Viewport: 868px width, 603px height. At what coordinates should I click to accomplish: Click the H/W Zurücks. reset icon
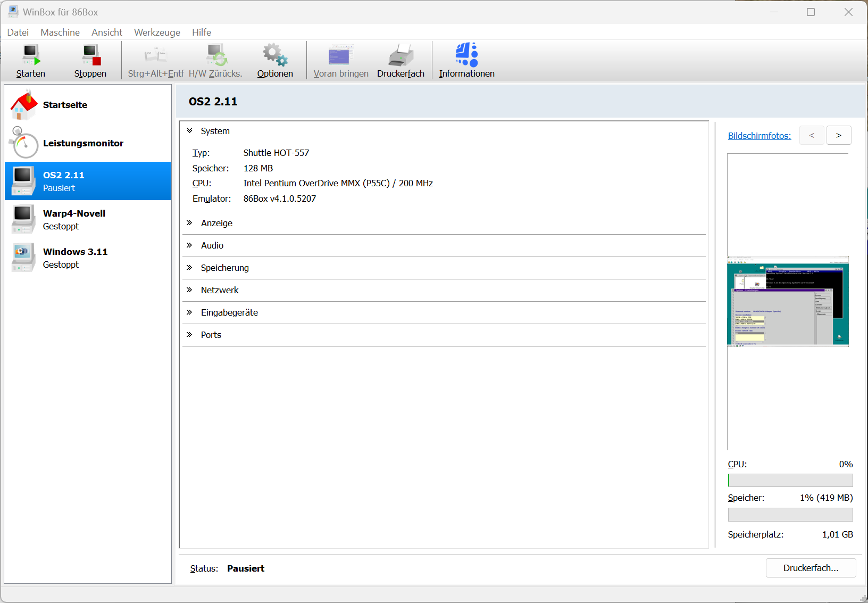216,55
